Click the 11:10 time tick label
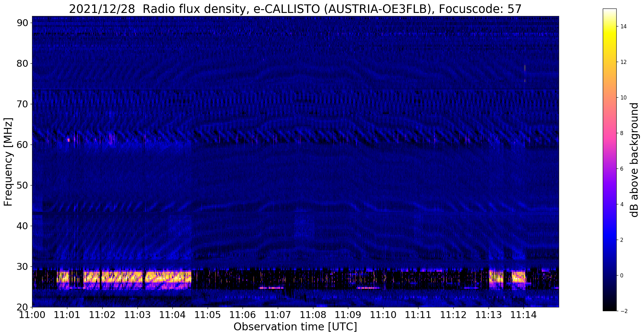Screen dimensions: 644x336 [x=383, y=315]
